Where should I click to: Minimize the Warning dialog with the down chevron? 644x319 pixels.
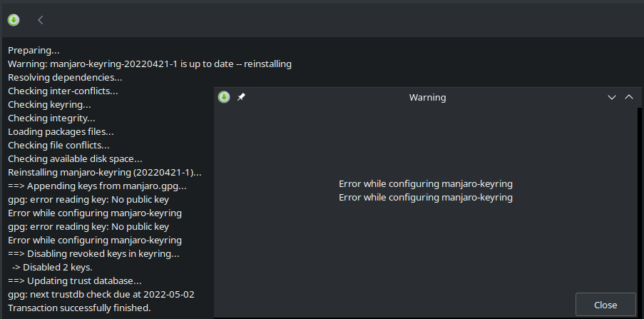coord(612,98)
